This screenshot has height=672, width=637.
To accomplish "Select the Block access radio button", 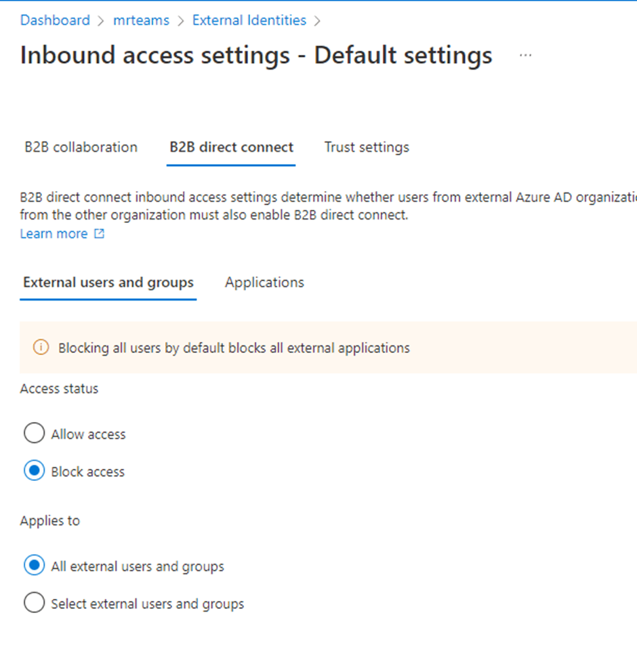I will [34, 471].
